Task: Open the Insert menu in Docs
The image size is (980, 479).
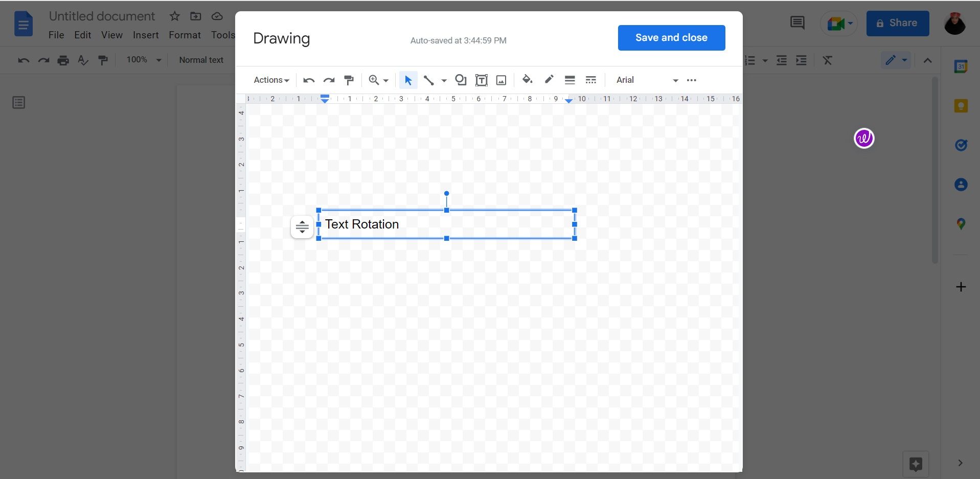Action: 146,35
